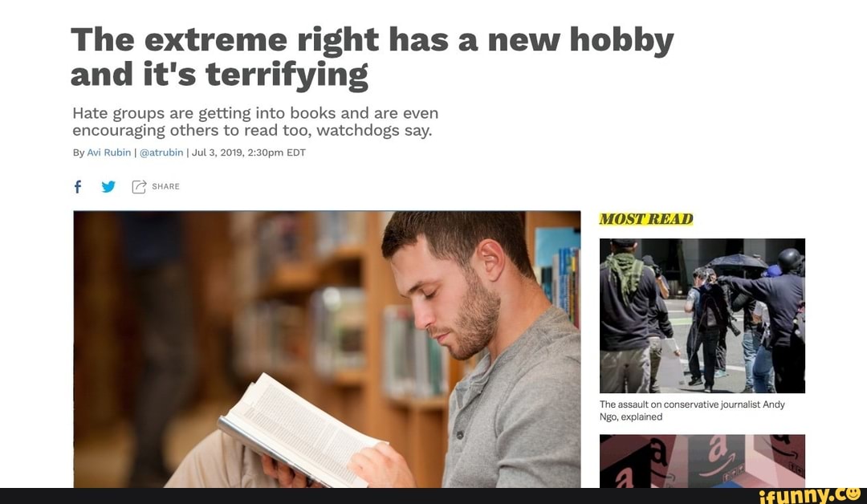The height and width of the screenshot is (504, 867).
Task: Open the main photo of man reading
Action: pos(327,349)
